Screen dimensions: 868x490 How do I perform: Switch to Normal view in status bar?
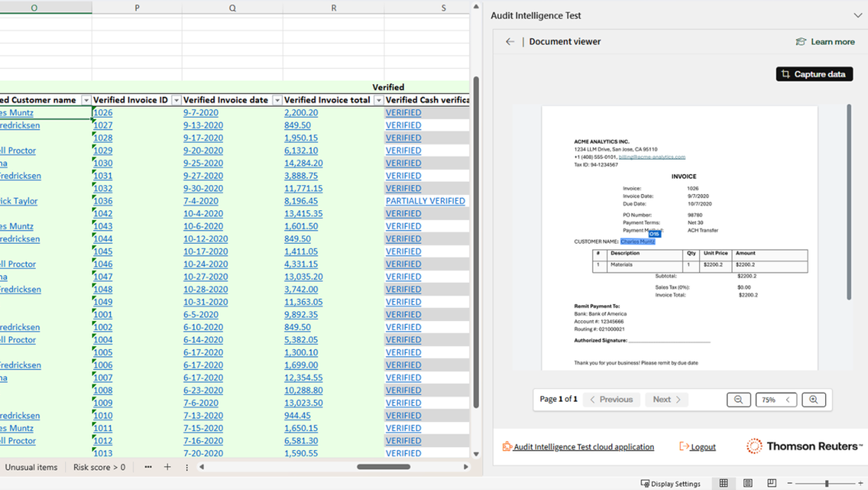724,483
